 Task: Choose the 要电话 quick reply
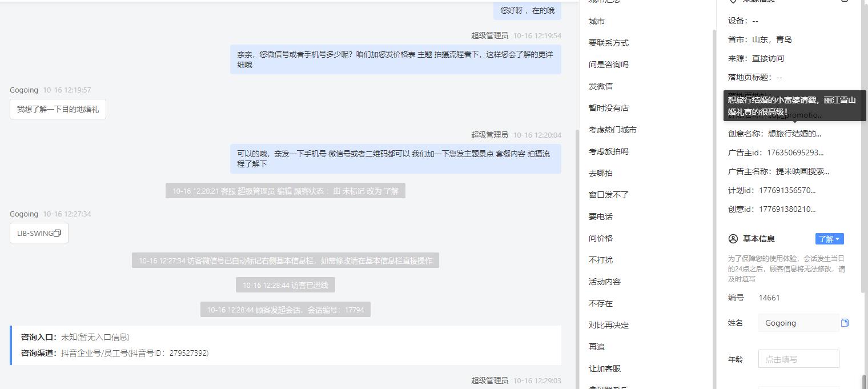601,216
